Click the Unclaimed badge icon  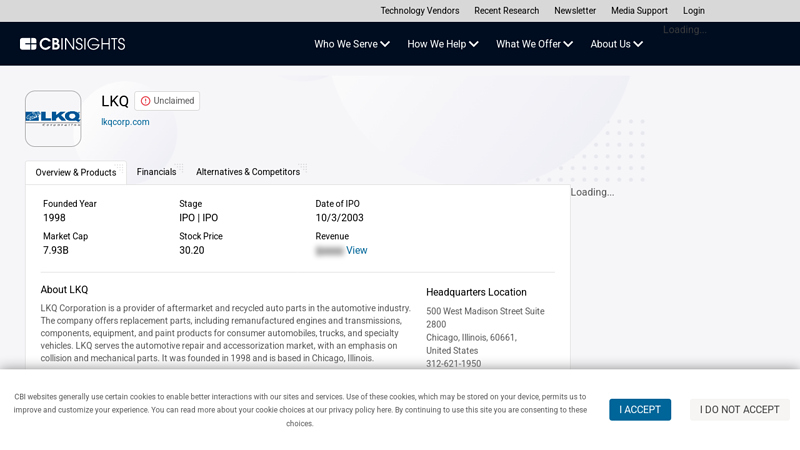click(146, 101)
